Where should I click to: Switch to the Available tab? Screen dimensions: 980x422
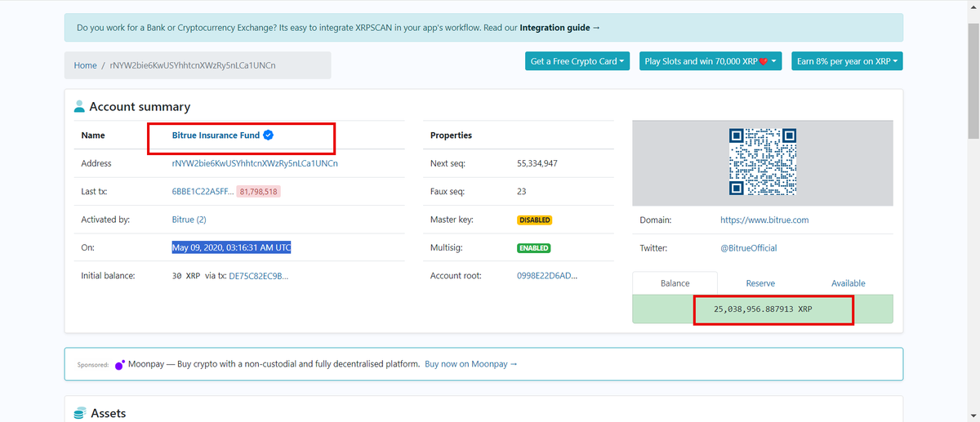(x=848, y=283)
